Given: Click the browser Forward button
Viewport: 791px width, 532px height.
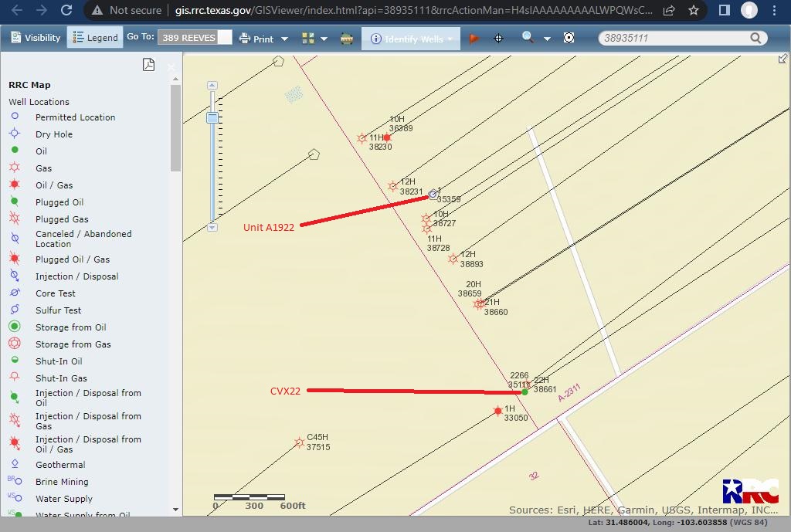Looking at the screenshot, I should coord(42,10).
